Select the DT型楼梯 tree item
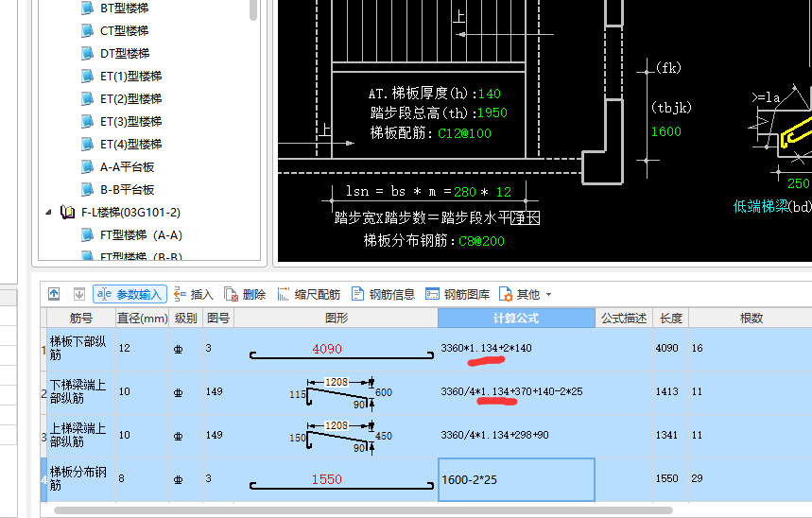Viewport: 812px width, 518px height. (125, 54)
